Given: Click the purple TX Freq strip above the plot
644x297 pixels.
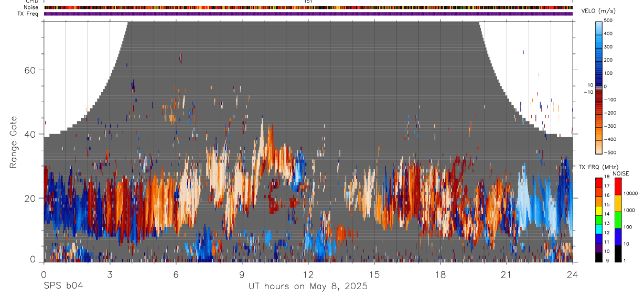Looking at the screenshot, I should click(x=308, y=14).
